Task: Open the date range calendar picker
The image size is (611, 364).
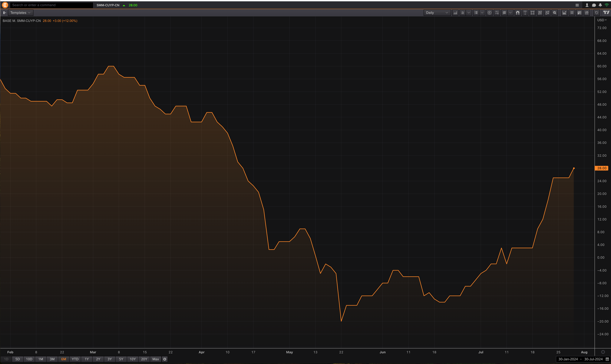Action: click(607, 359)
